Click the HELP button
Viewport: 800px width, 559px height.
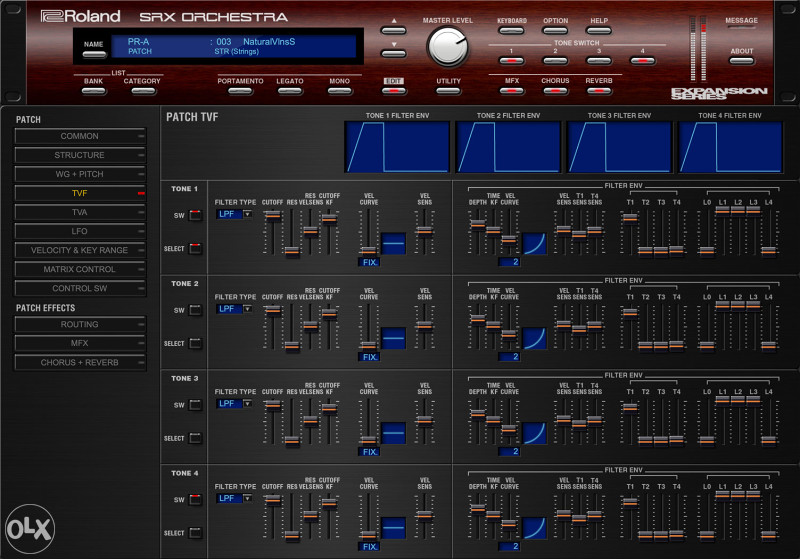[599, 30]
